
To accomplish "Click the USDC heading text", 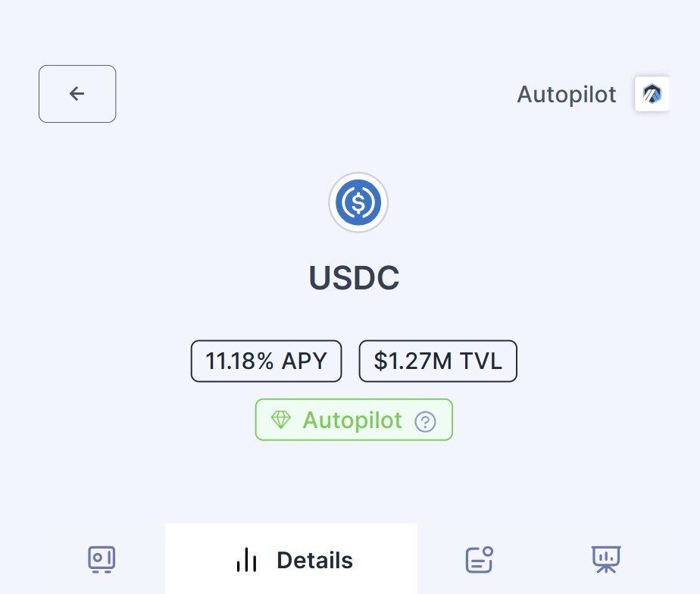I will (x=354, y=278).
